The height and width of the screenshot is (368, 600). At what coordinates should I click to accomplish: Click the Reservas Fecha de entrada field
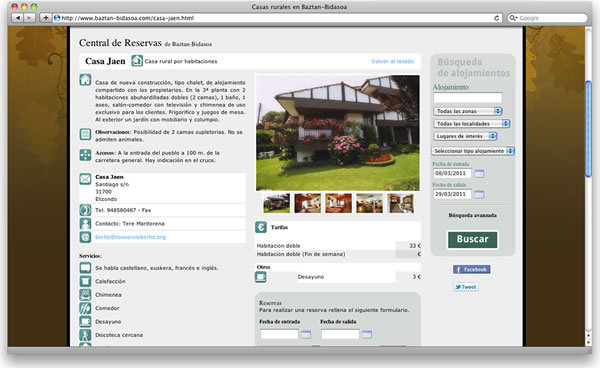click(279, 334)
